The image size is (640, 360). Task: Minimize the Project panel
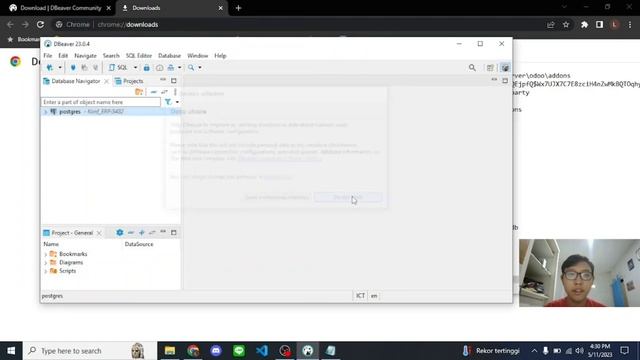pyautogui.click(x=163, y=232)
